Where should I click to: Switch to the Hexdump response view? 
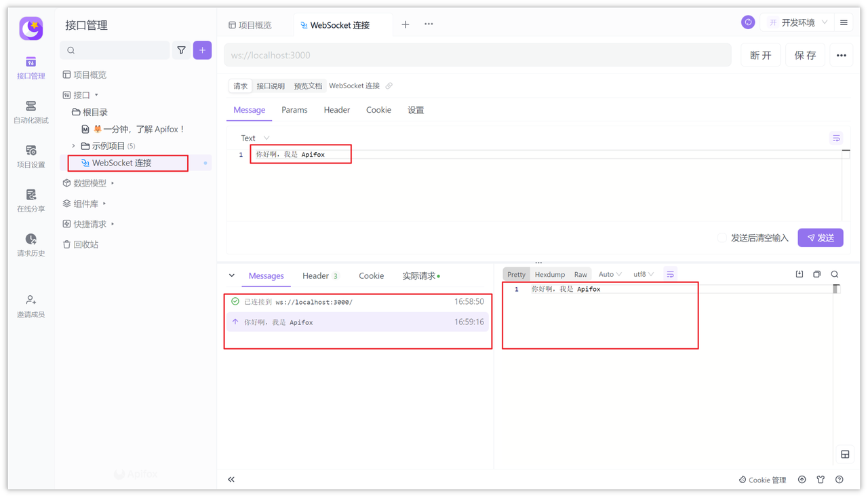coord(549,273)
